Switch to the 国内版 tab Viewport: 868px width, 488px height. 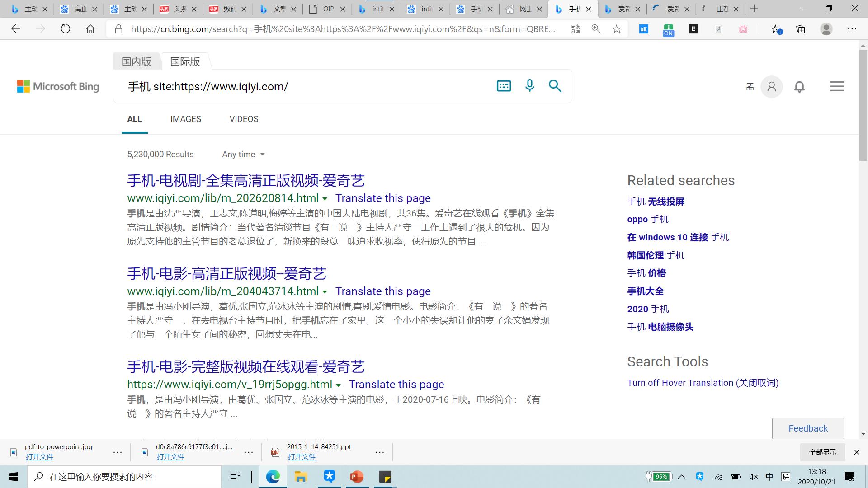click(x=136, y=61)
